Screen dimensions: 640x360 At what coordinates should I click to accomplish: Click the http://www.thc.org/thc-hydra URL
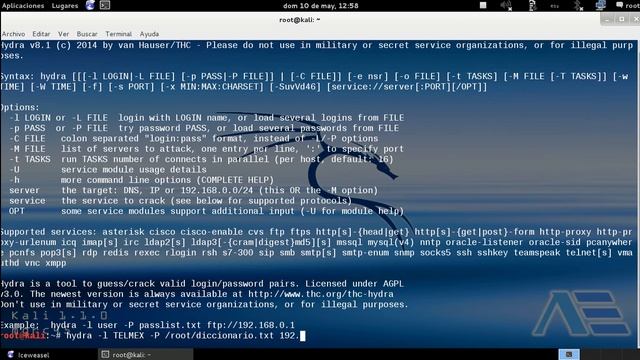tap(320, 294)
